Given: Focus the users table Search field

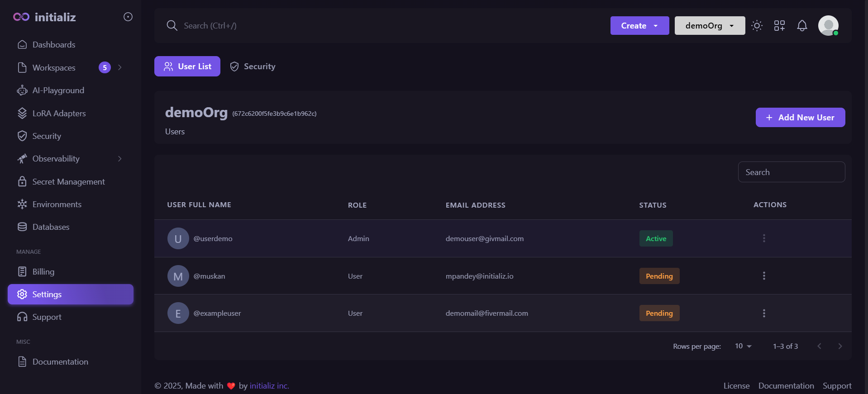Looking at the screenshot, I should pyautogui.click(x=792, y=172).
